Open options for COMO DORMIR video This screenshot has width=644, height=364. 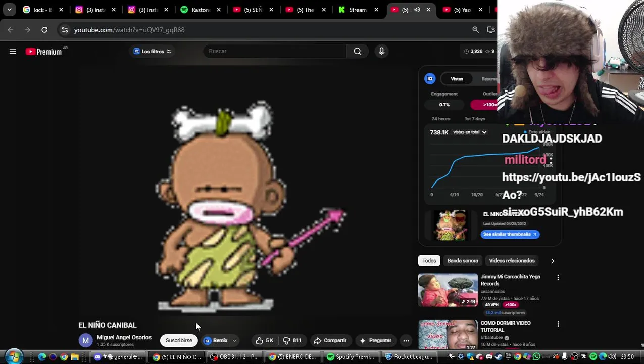[558, 324]
